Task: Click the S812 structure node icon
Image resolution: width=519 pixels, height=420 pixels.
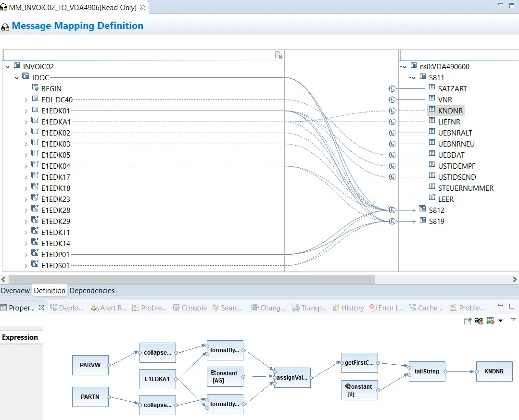Action: coord(422,209)
